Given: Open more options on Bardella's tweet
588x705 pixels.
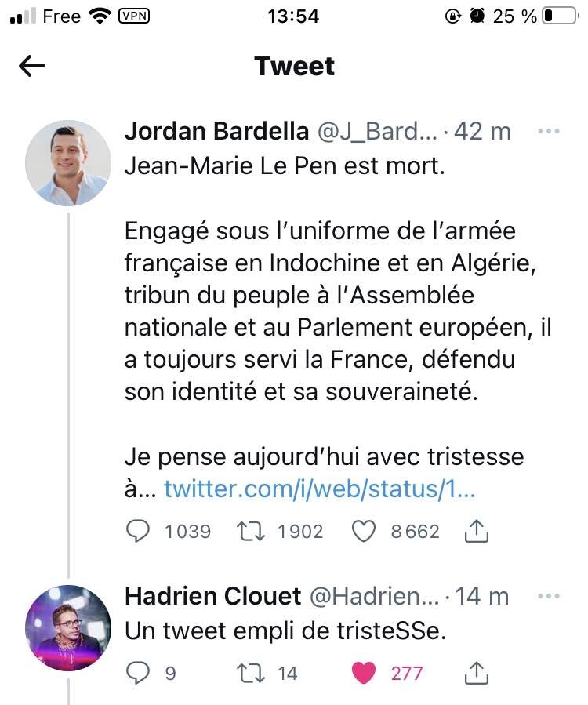Looking at the screenshot, I should point(548,132).
